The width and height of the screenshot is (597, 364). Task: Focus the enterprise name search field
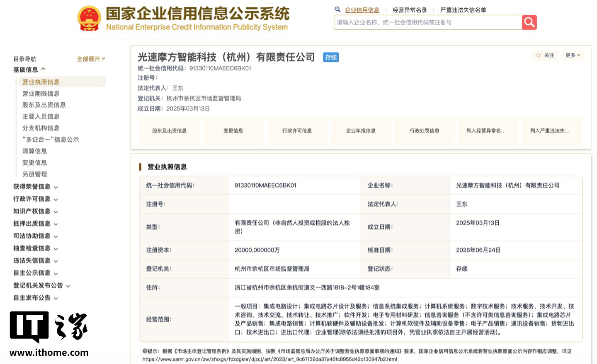tap(428, 22)
